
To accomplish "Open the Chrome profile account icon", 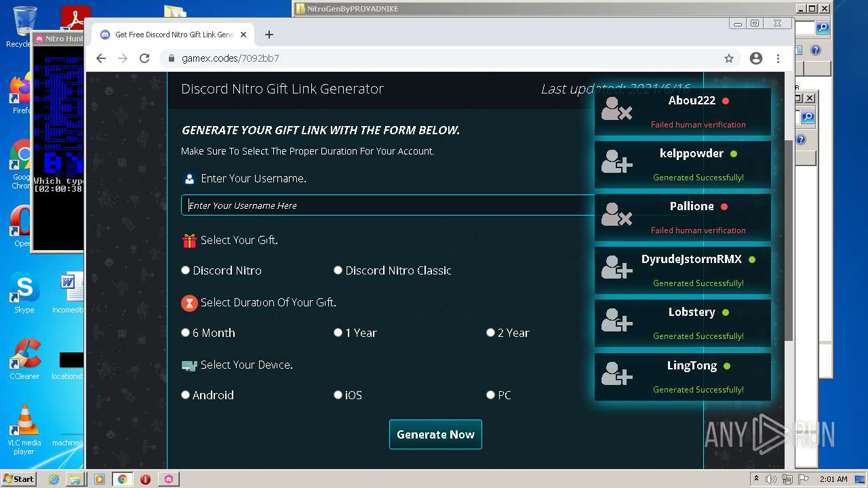I will [x=756, y=58].
